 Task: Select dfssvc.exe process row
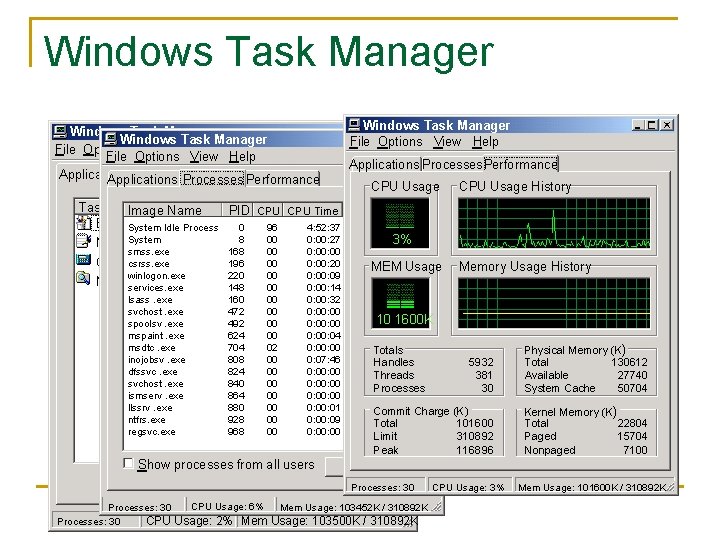coord(233,371)
